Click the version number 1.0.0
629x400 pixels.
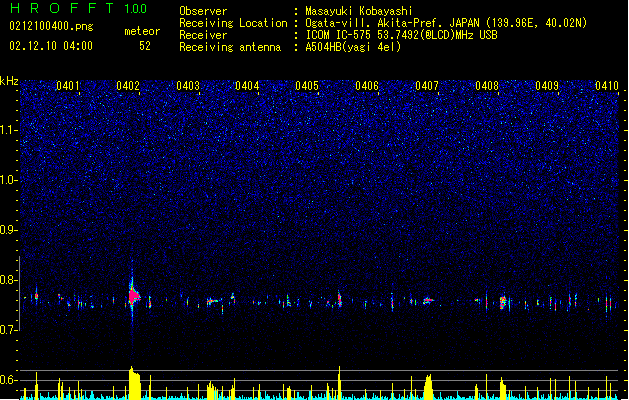pyautogui.click(x=136, y=9)
